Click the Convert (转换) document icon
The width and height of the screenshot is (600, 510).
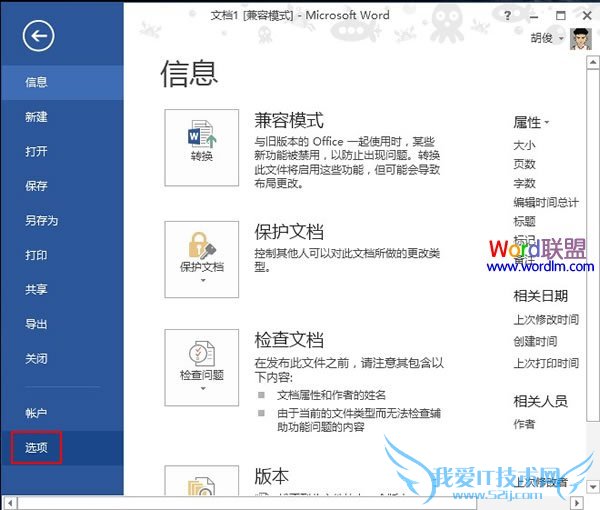(x=202, y=148)
